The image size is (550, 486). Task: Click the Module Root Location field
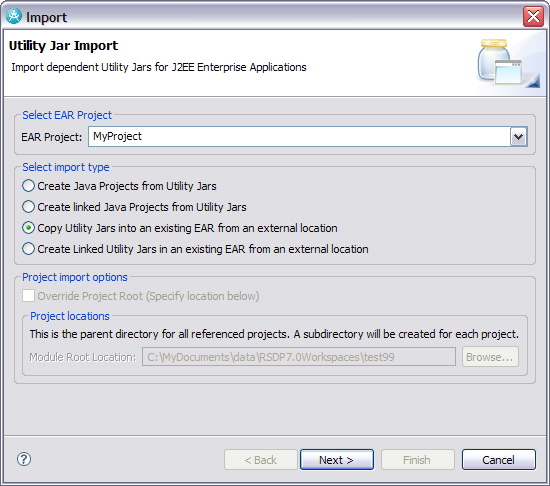pos(299,357)
